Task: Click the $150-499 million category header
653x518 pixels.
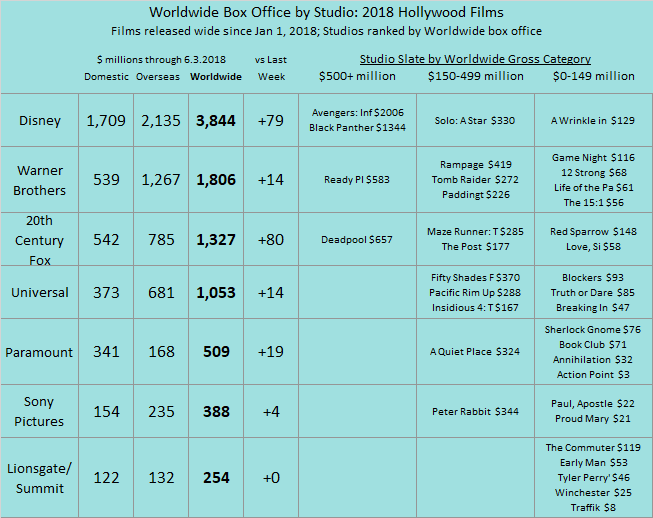Action: click(x=476, y=76)
